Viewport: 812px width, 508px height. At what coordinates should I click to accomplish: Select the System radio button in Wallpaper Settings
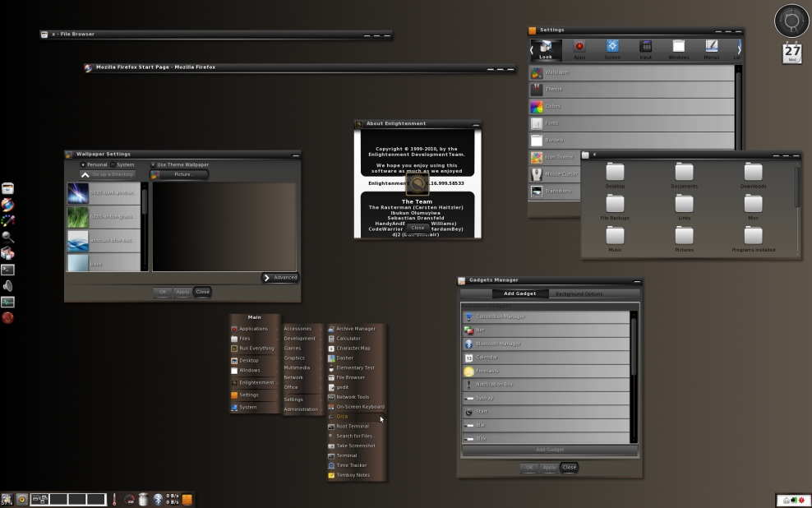click(x=113, y=164)
